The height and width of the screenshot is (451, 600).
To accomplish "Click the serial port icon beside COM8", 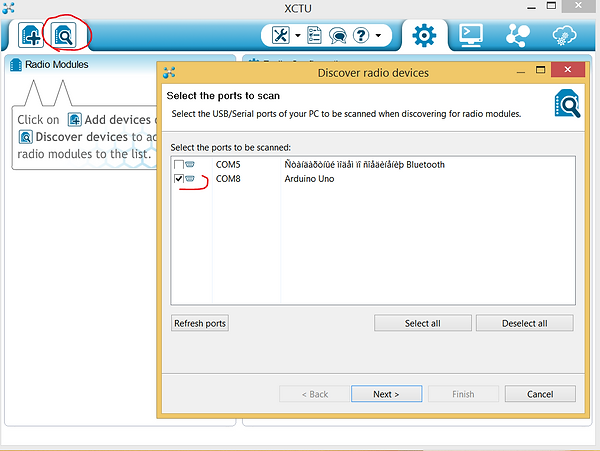I will click(190, 179).
